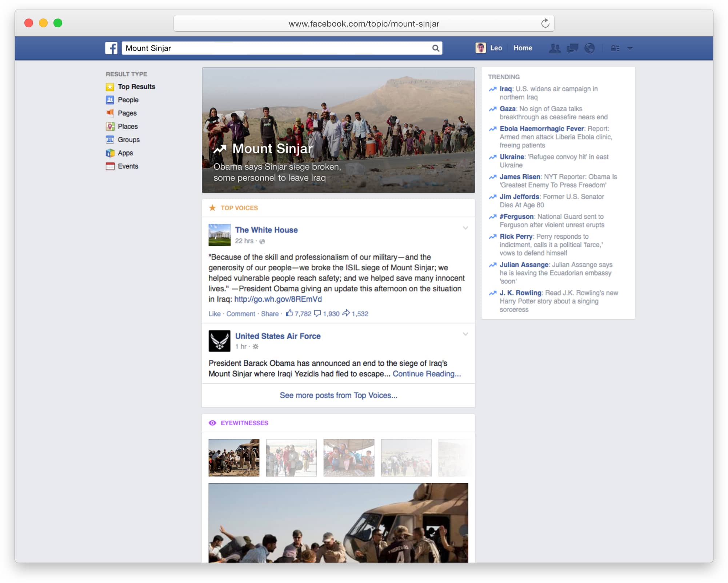Screen dimensions: 728x583
Task: Select the Pages flag icon
Action: pyautogui.click(x=110, y=113)
